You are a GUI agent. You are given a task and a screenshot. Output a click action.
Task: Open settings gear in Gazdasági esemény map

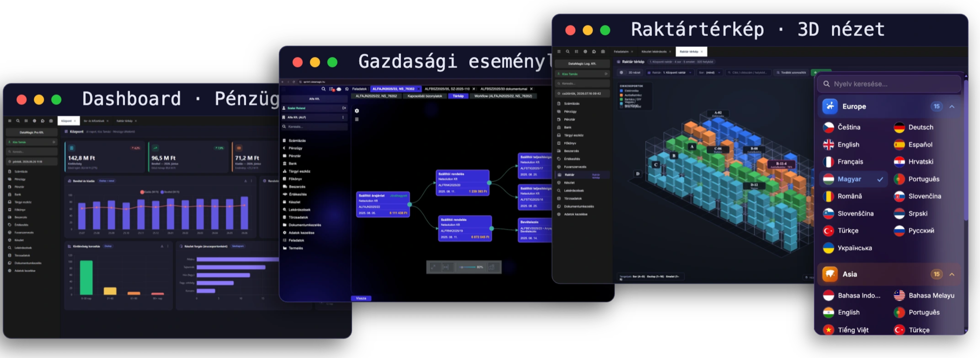[x=357, y=111]
